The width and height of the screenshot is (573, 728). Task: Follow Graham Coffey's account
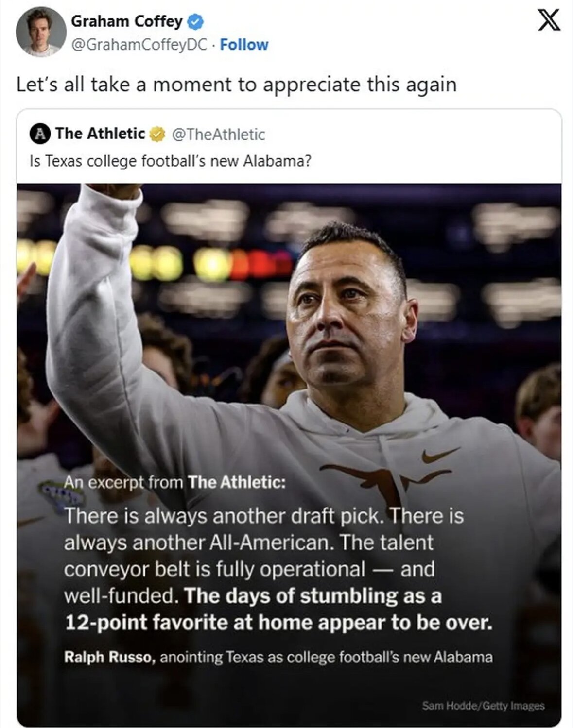click(244, 45)
